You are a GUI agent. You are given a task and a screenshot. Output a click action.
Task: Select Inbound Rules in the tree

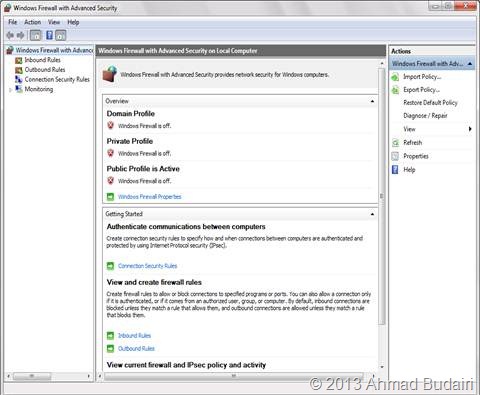pyautogui.click(x=43, y=60)
